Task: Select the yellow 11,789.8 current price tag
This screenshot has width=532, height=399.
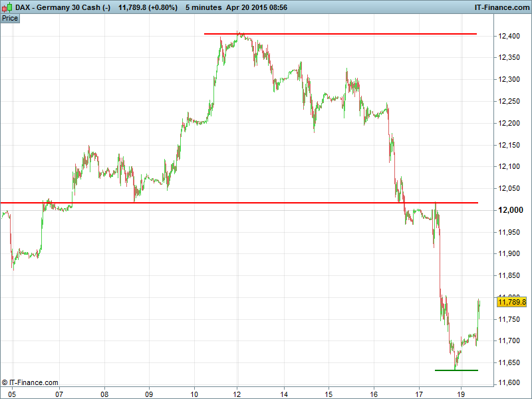Action: pyautogui.click(x=511, y=303)
